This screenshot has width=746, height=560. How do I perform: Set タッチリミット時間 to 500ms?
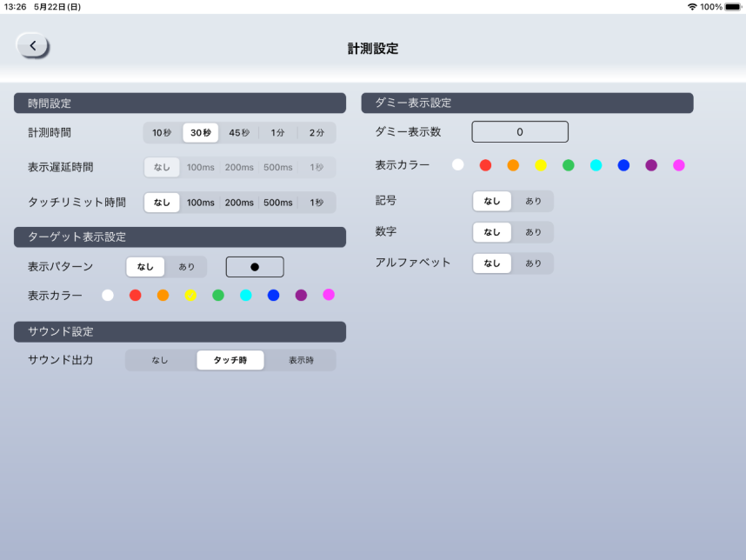(x=276, y=202)
